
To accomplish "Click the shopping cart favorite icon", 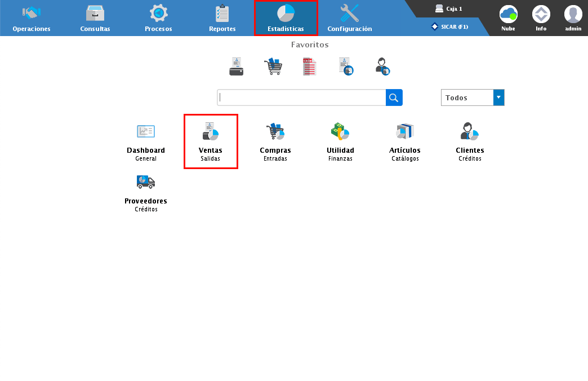I will [x=273, y=67].
